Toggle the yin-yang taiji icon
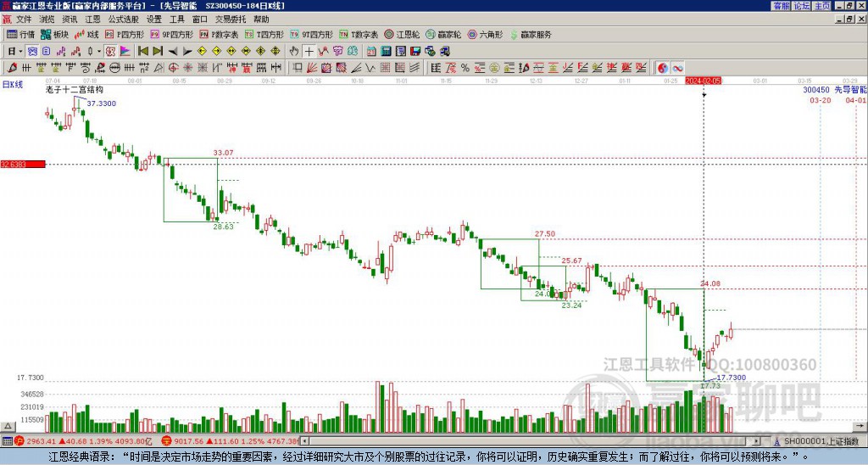 pyautogui.click(x=663, y=68)
